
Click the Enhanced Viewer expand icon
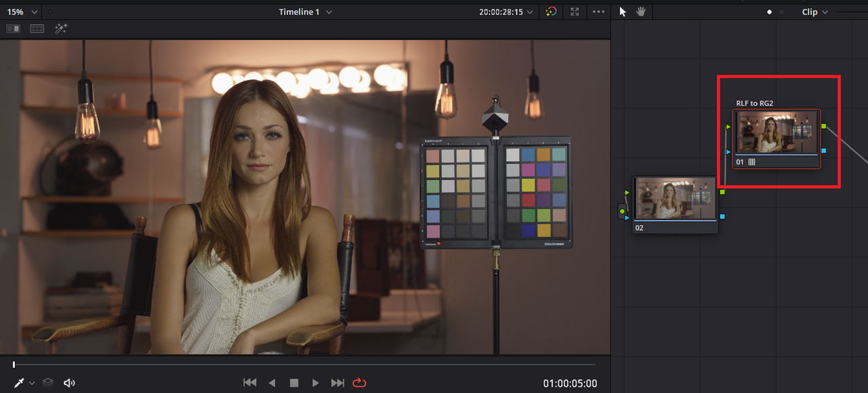pyautogui.click(x=575, y=12)
